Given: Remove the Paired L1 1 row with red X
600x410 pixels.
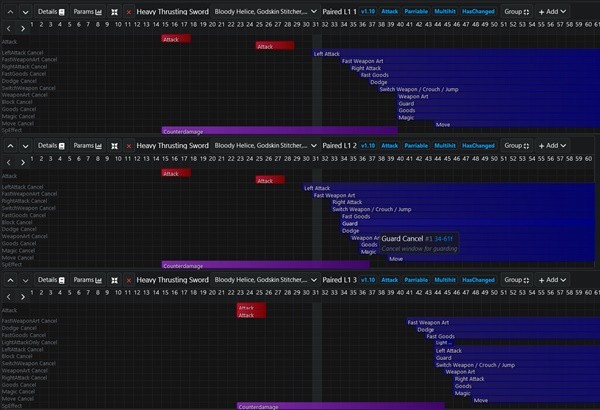Looking at the screenshot, I should pos(128,11).
